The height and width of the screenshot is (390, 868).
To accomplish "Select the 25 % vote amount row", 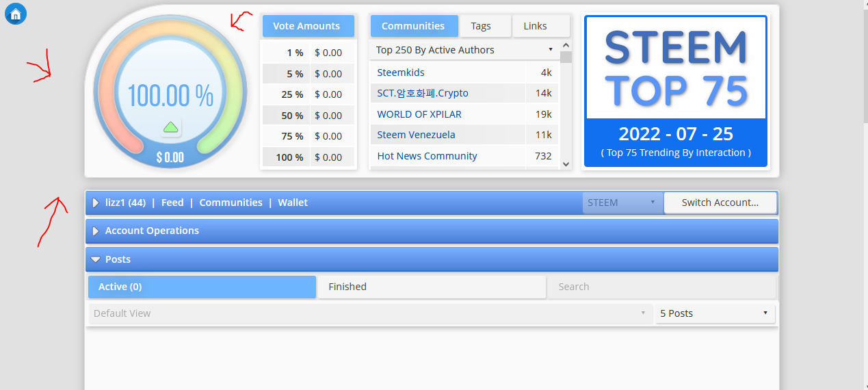I will coord(308,94).
